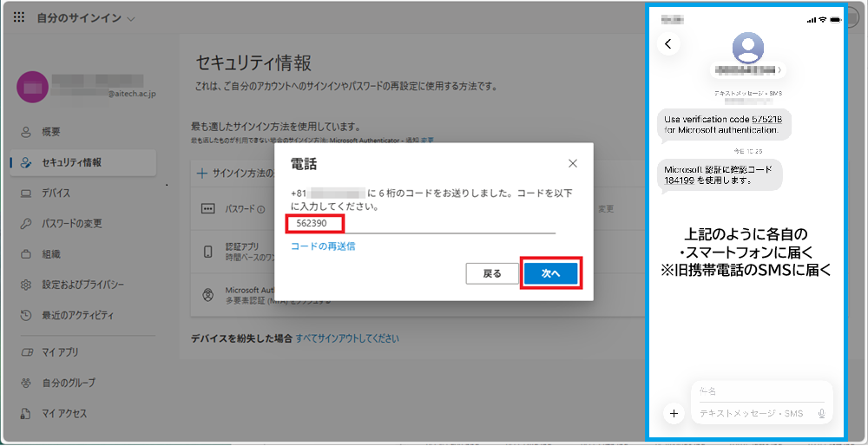Click the 設定およびプライバシー gear icon
The image size is (868, 446).
click(x=25, y=285)
